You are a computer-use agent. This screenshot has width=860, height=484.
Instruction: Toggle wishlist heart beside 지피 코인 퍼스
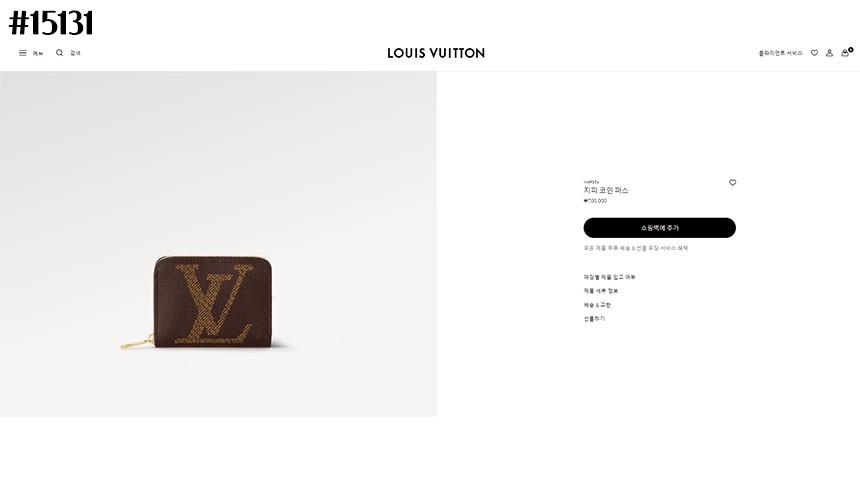[732, 183]
